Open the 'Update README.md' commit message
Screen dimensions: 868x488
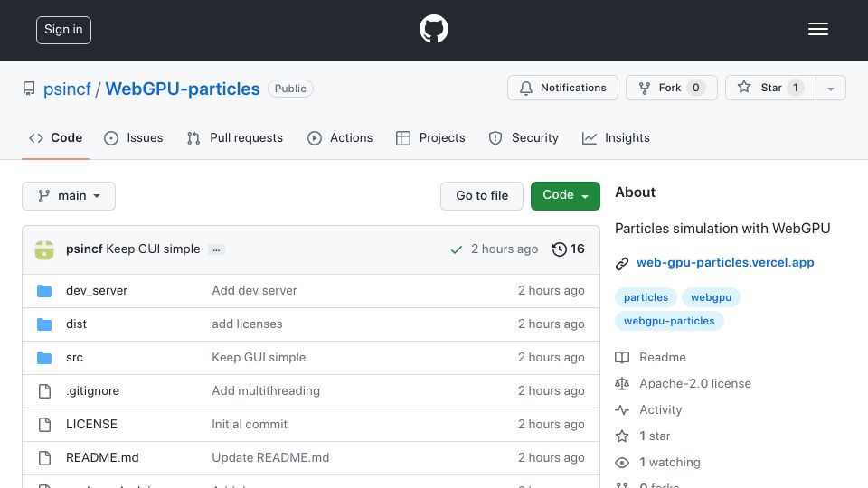[x=270, y=457]
